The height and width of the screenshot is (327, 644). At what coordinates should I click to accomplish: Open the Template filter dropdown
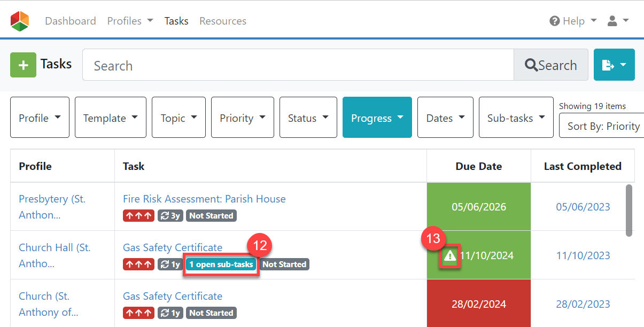click(110, 118)
